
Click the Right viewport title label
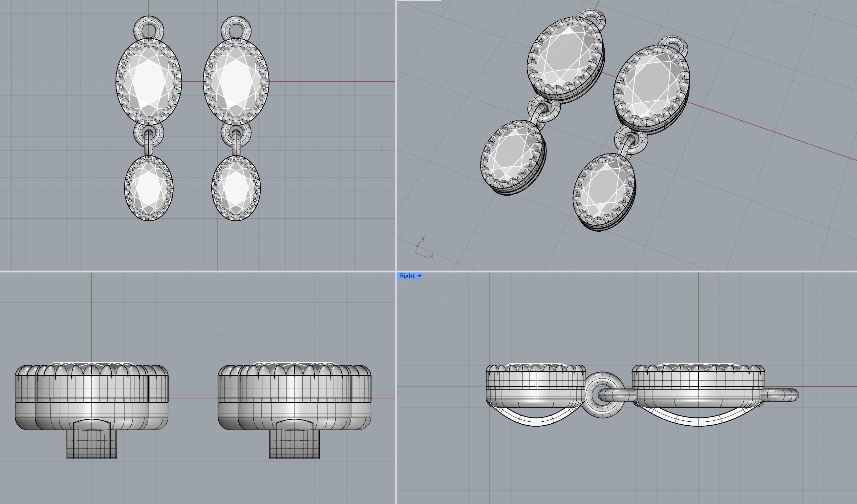click(407, 276)
